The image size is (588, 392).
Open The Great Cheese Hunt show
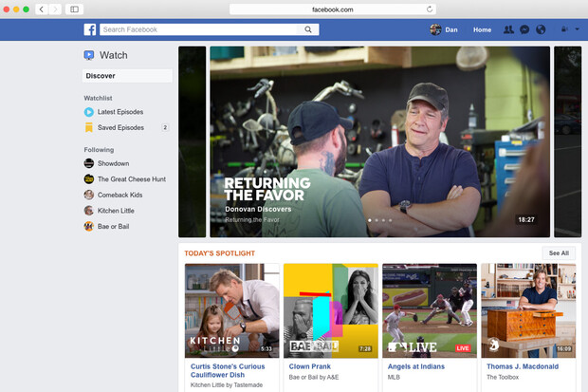[132, 179]
